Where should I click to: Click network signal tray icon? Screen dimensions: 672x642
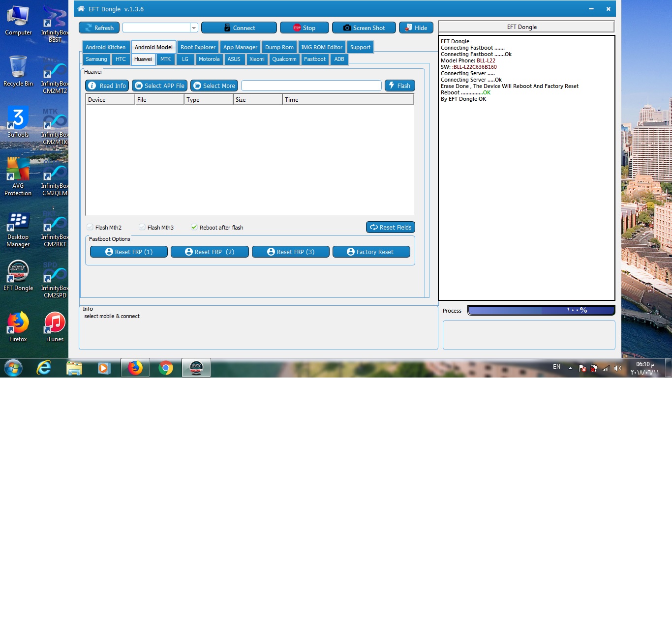click(606, 368)
